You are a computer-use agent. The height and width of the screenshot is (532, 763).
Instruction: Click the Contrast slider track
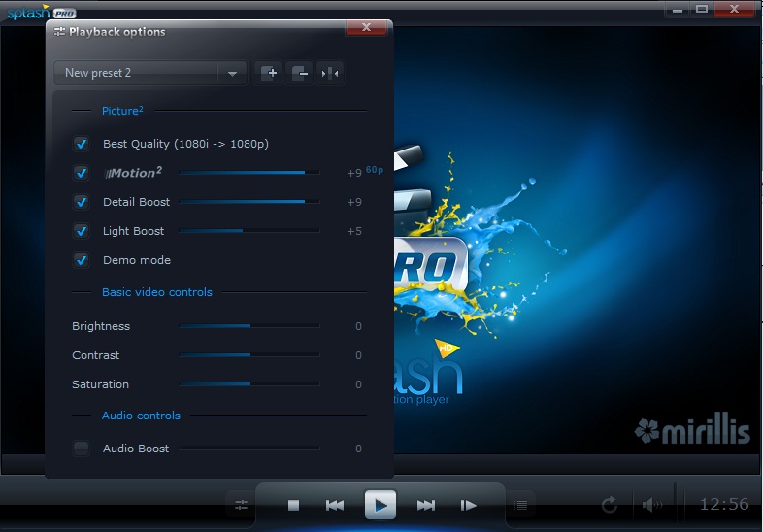(249, 355)
